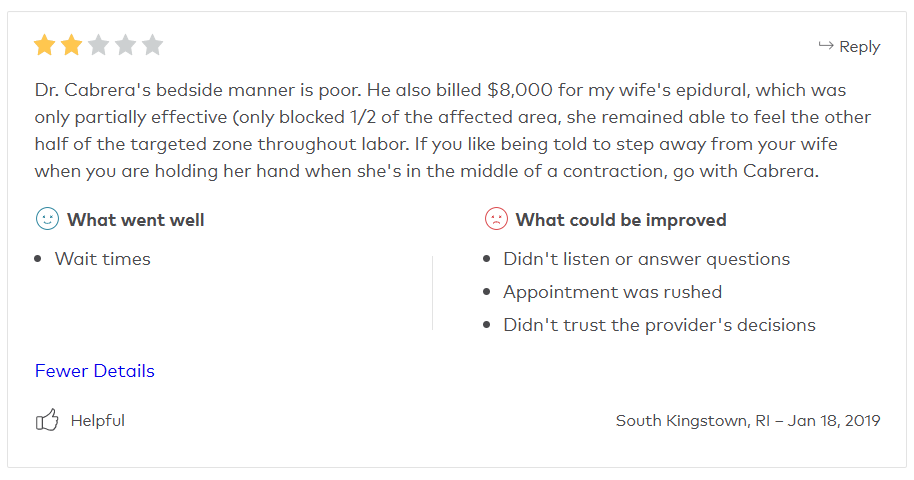Select Appointment was rushed item
The height and width of the screenshot is (480, 914).
pos(613,292)
